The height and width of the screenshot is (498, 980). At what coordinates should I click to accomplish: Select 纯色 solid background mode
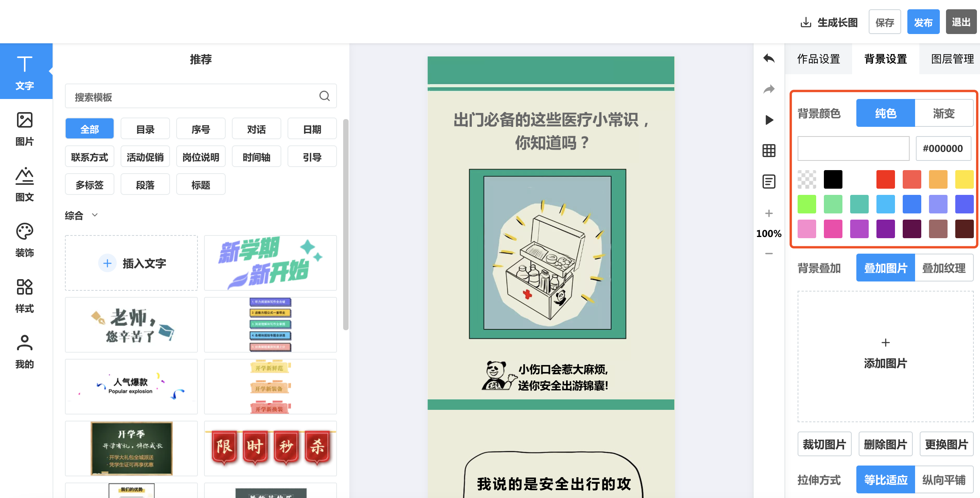(x=885, y=113)
